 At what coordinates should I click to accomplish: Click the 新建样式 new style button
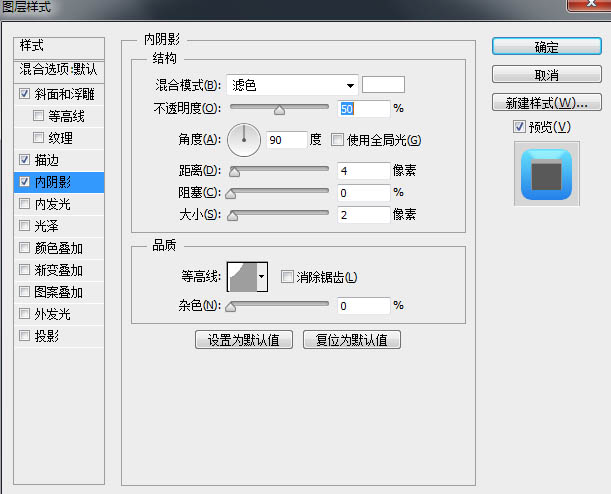point(547,102)
